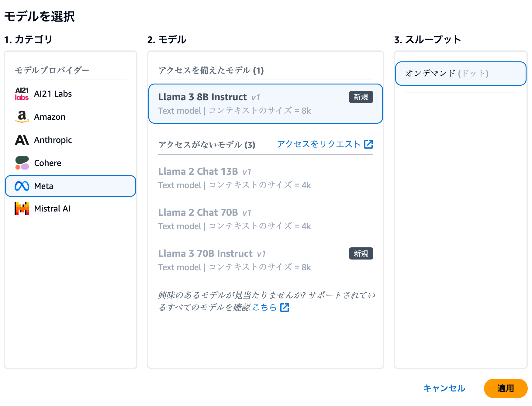Screen dimensions: 532x406
Task: Click the Anthropic logo icon
Action: coord(22,140)
